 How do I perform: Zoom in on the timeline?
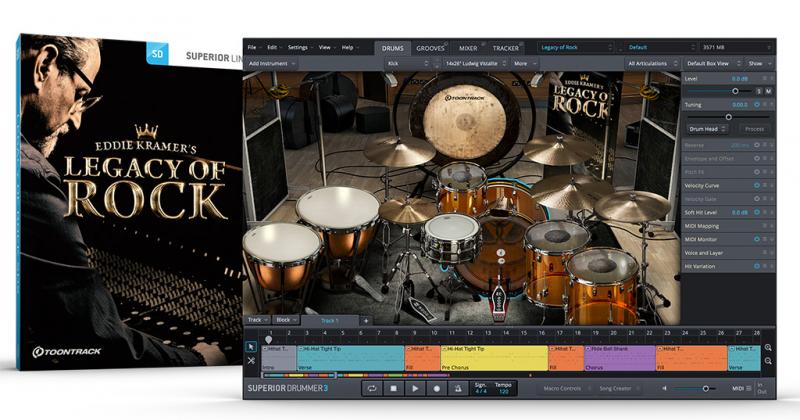coord(768,348)
